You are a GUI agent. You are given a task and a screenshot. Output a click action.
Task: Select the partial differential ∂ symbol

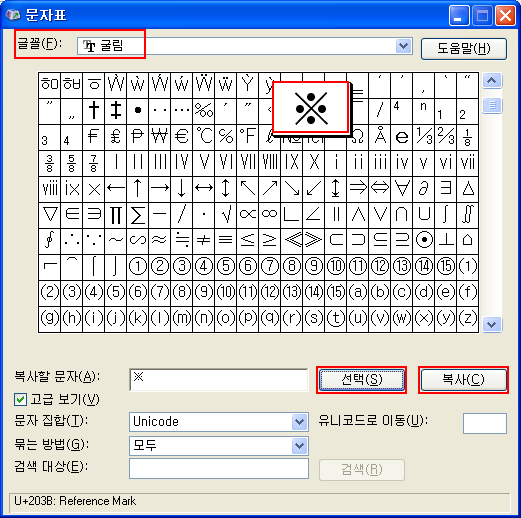pos(424,189)
